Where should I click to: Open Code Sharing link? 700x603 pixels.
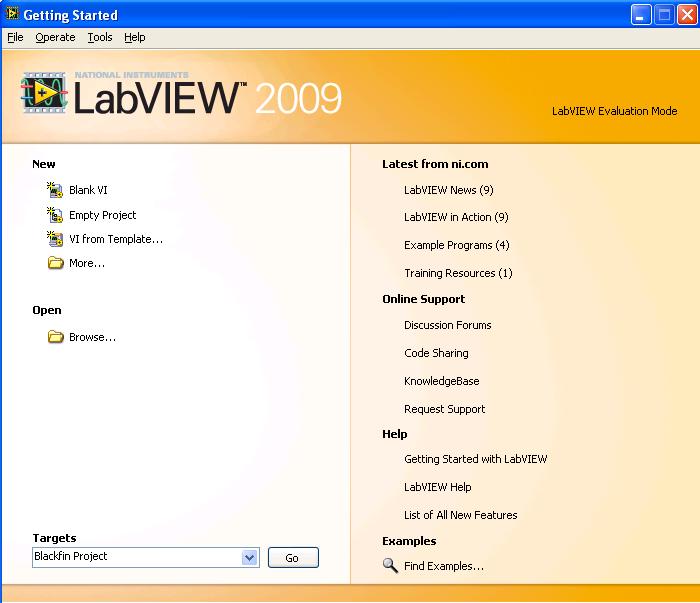click(436, 353)
